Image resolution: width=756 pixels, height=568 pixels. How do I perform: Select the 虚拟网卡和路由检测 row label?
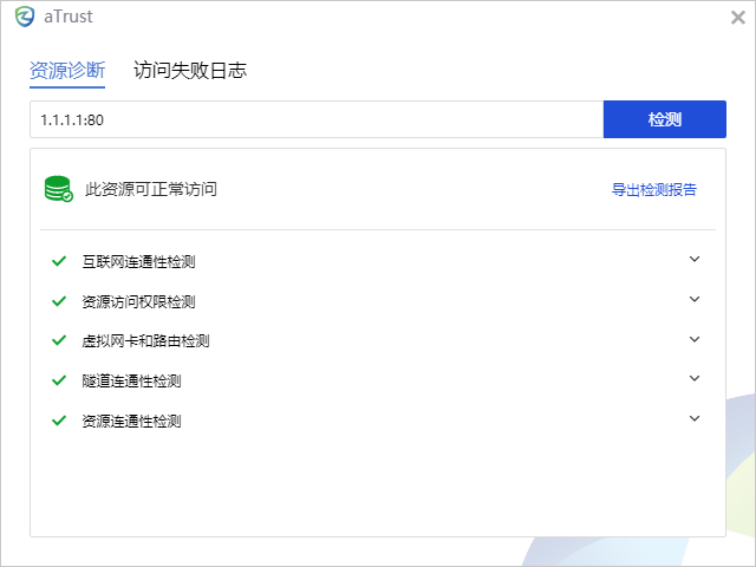[x=145, y=341]
